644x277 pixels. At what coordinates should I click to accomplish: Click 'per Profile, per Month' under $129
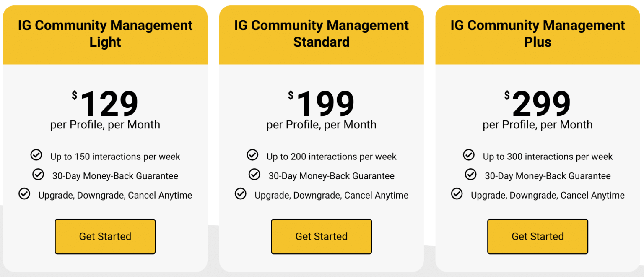click(x=105, y=125)
